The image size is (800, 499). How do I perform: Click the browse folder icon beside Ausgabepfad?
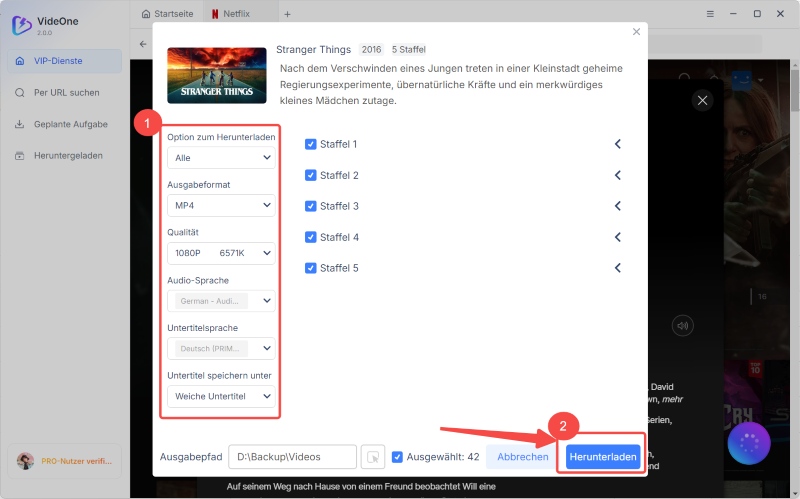click(x=373, y=457)
